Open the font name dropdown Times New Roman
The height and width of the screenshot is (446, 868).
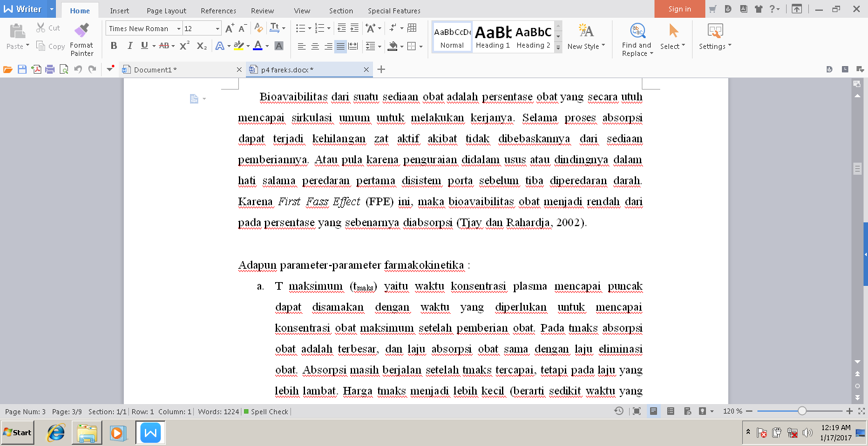tap(178, 29)
